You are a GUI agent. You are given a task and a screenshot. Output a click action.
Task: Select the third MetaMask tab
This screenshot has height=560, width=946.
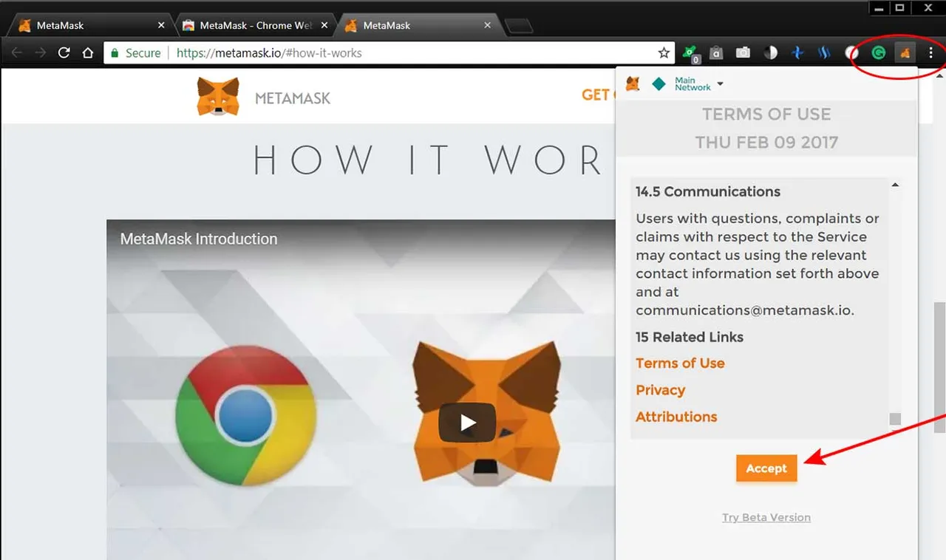click(x=418, y=25)
